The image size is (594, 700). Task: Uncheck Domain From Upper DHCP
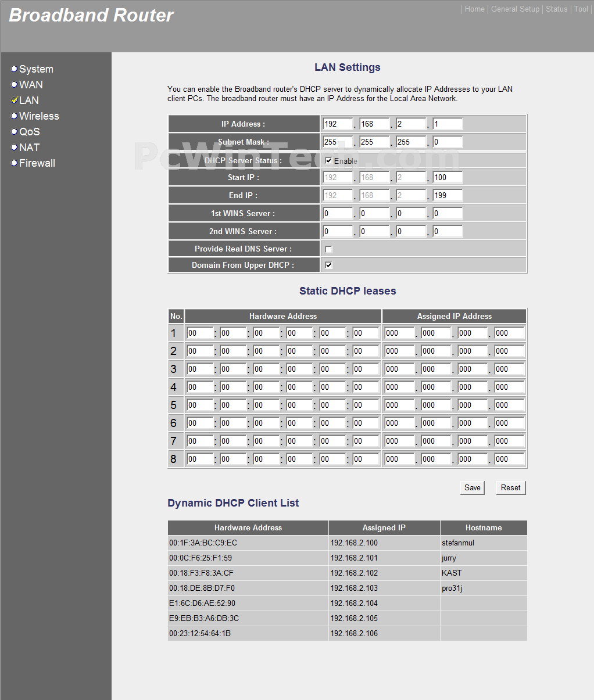pos(328,265)
